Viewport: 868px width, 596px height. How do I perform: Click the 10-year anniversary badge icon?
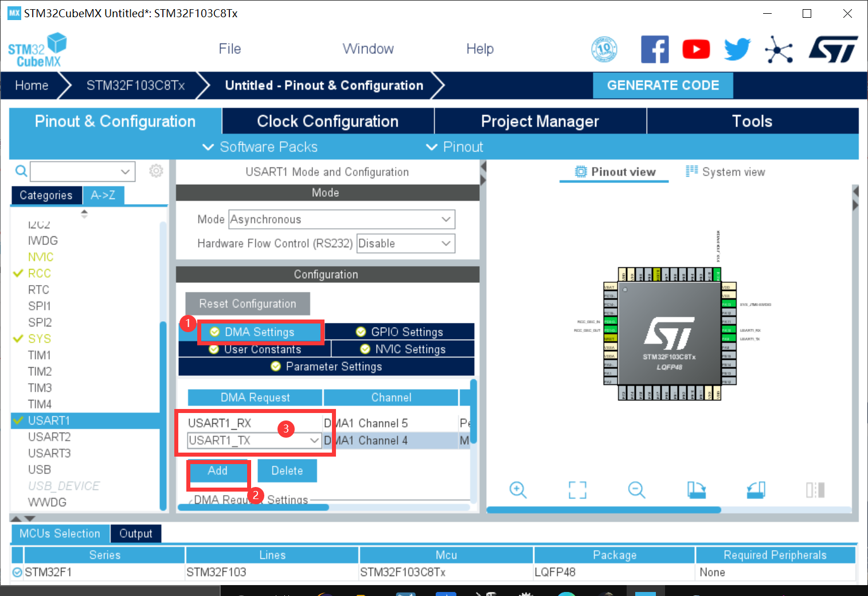tap(604, 49)
